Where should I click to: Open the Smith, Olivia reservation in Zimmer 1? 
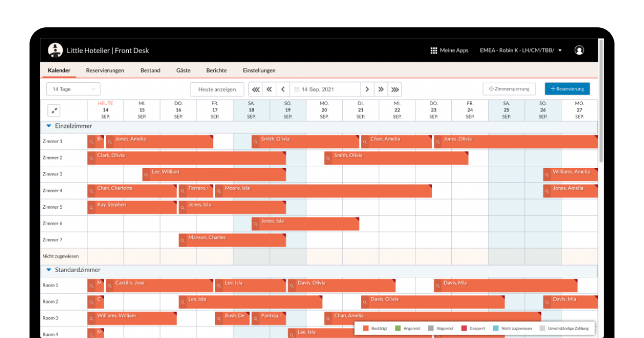click(305, 142)
